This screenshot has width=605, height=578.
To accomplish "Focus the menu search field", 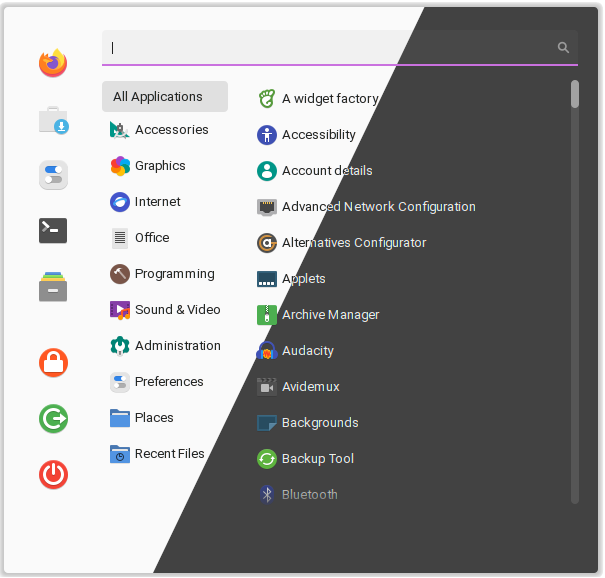I will pyautogui.click(x=340, y=47).
